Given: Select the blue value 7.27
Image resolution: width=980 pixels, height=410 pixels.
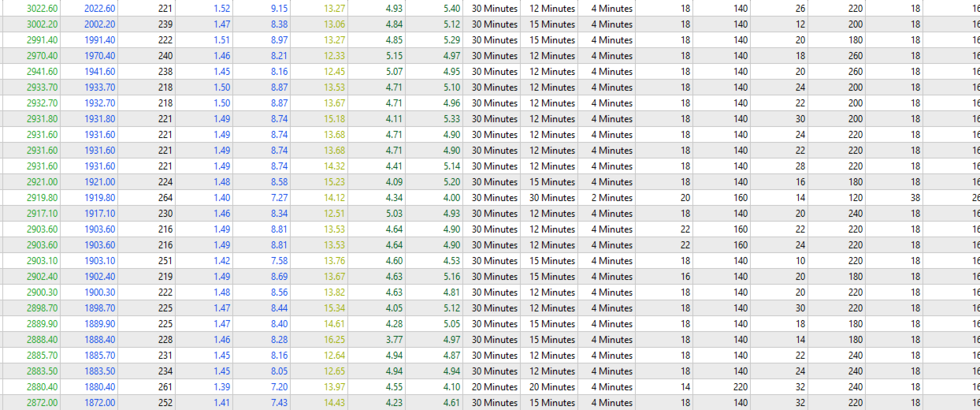Looking at the screenshot, I should pos(279,198).
